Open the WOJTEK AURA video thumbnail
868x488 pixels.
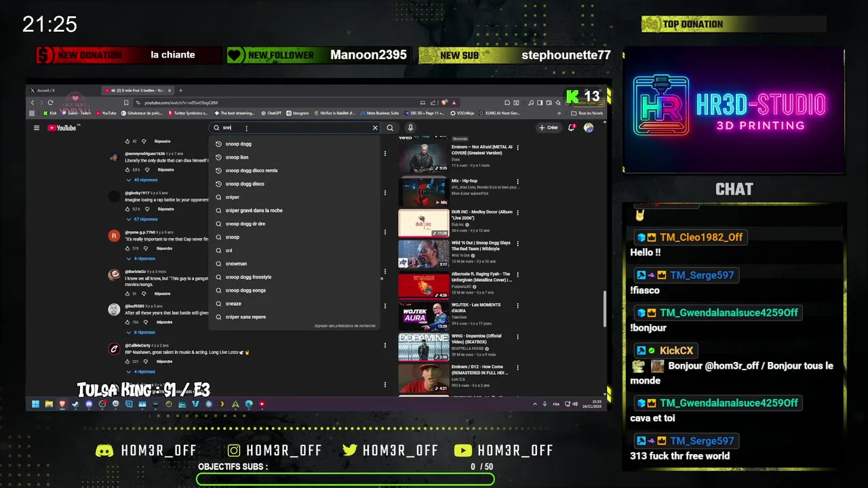(x=423, y=315)
